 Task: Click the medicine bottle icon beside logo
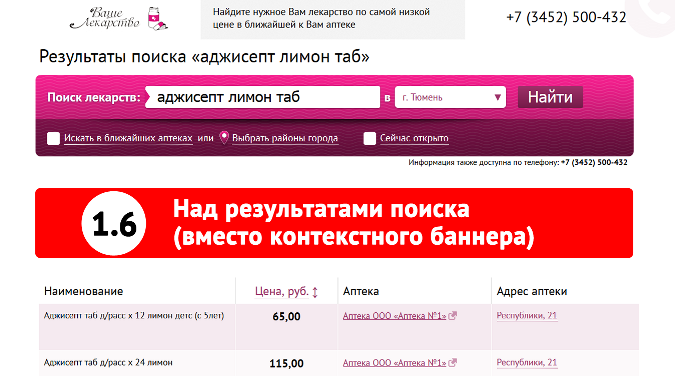157,19
